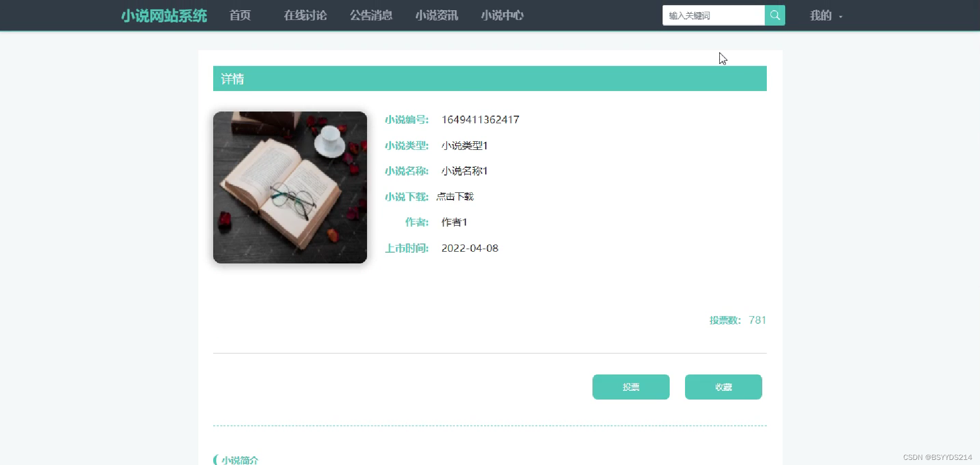This screenshot has width=980, height=465.
Task: Click the 小说编号 field label
Action: click(x=406, y=120)
